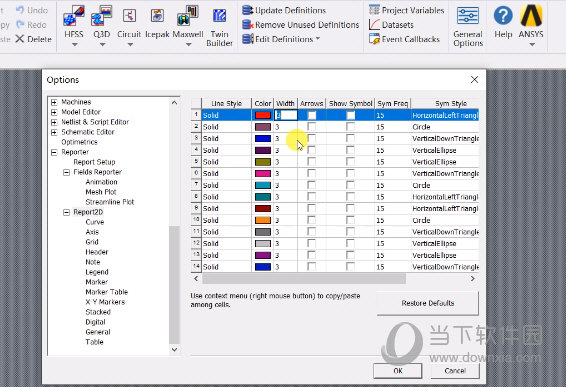Select Curve under Report2D
This screenshot has width=566, height=387.
click(95, 222)
